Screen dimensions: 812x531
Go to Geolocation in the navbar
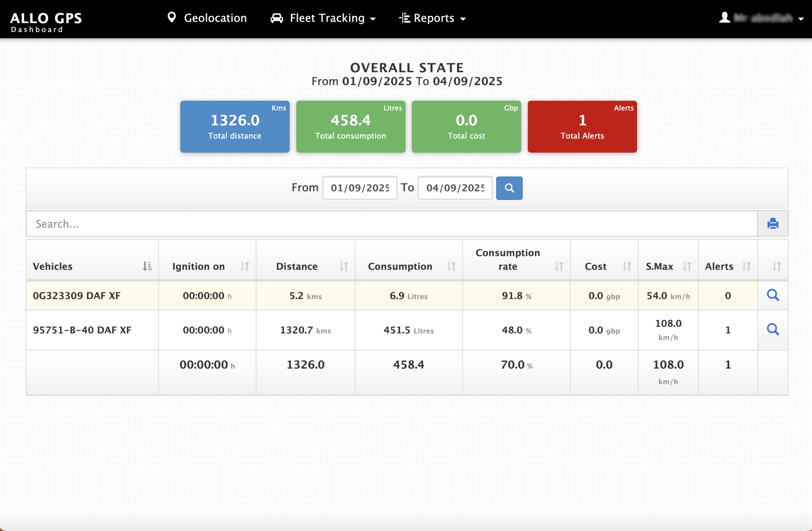pyautogui.click(x=207, y=18)
